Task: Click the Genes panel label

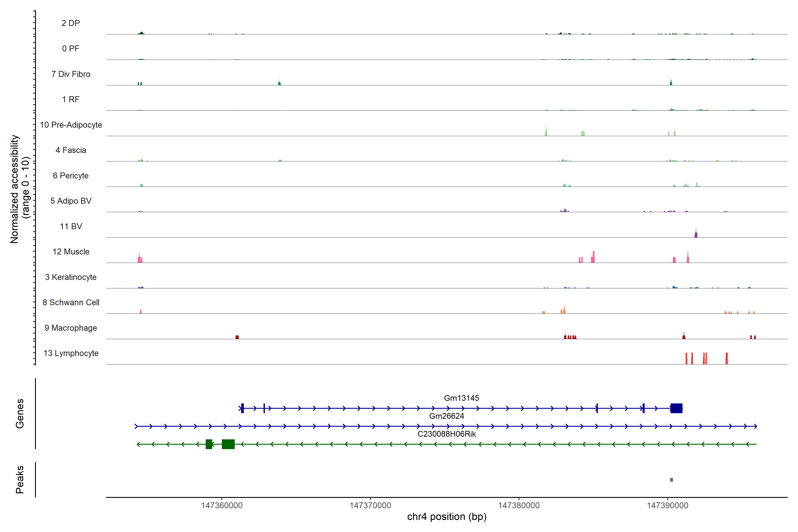Action: (20, 414)
